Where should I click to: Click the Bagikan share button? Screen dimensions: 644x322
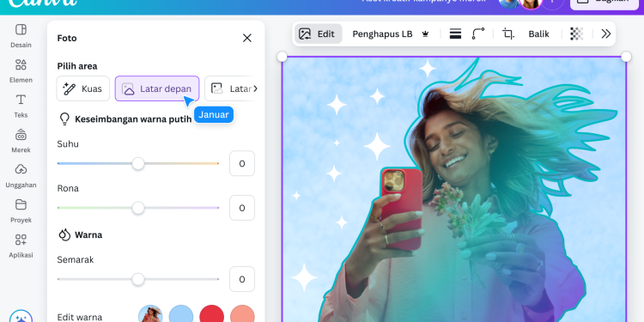point(605,3)
